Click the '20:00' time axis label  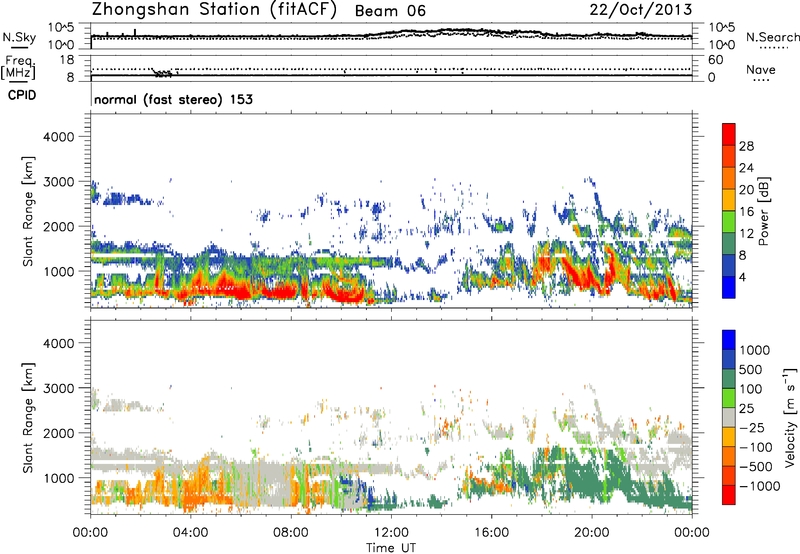[x=592, y=533]
